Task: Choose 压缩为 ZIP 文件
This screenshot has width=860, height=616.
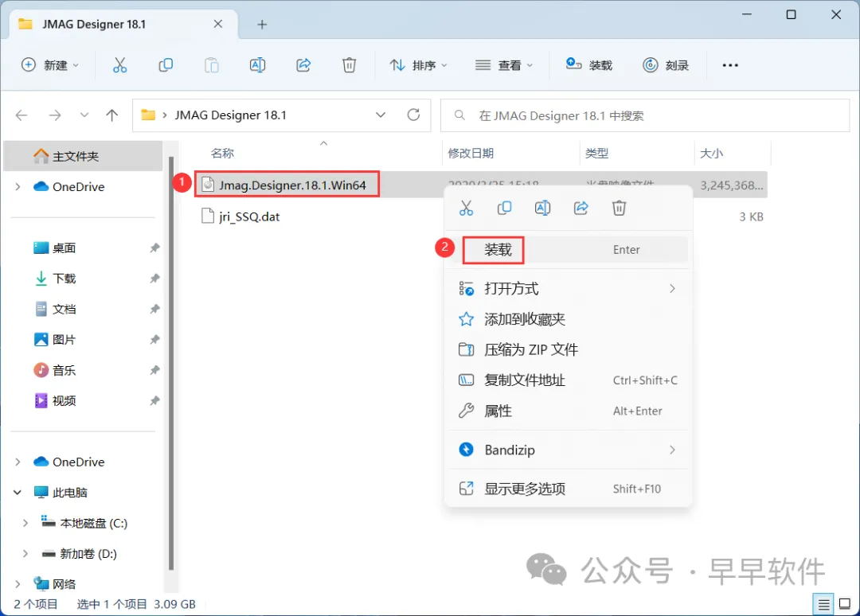Action: (568, 349)
